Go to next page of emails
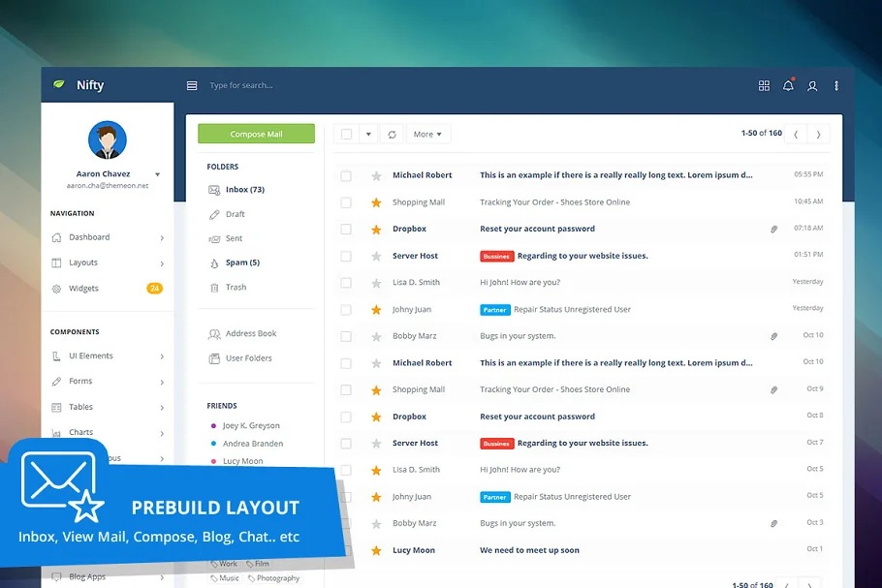Image resolution: width=882 pixels, height=588 pixels. pyautogui.click(x=818, y=135)
